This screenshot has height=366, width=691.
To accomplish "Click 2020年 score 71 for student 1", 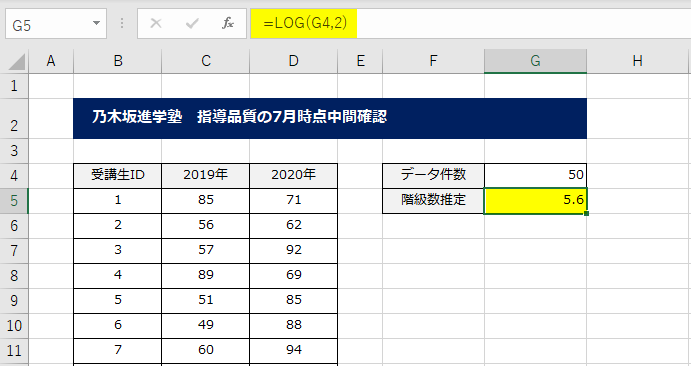I will (293, 201).
